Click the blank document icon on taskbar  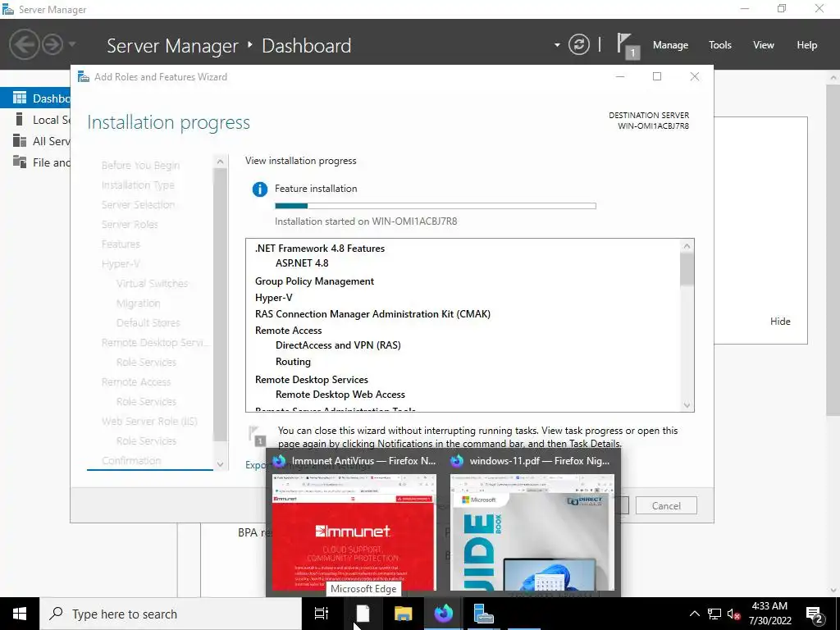pos(363,614)
